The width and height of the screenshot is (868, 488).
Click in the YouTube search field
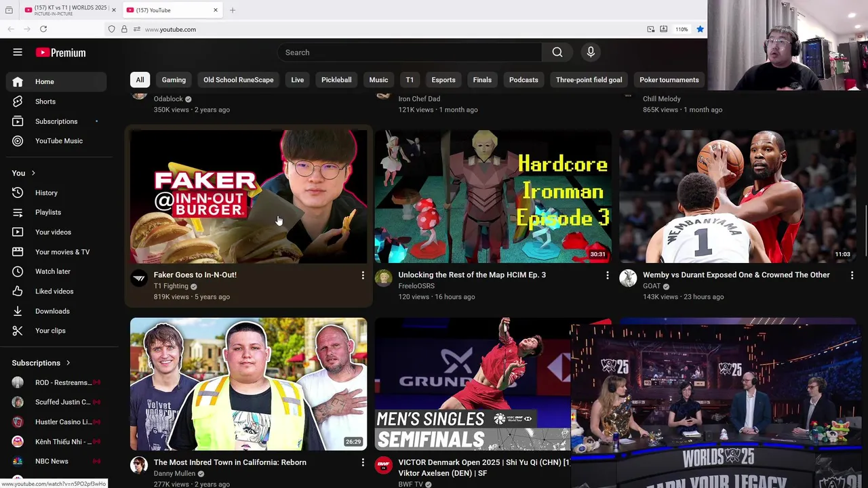pos(410,52)
